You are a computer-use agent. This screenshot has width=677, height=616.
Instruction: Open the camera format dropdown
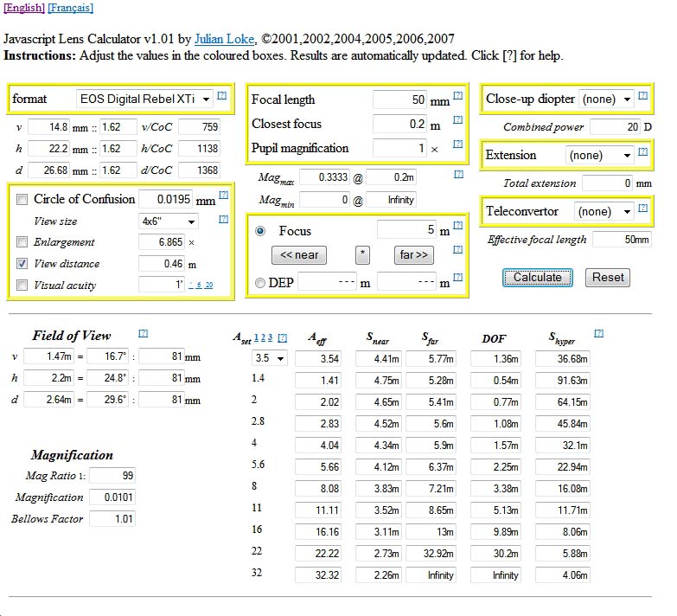point(144,99)
